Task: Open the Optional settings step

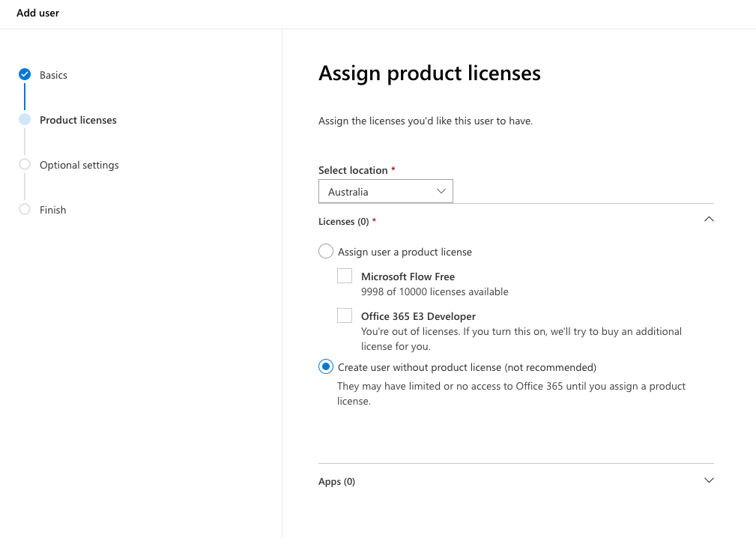Action: pos(79,165)
